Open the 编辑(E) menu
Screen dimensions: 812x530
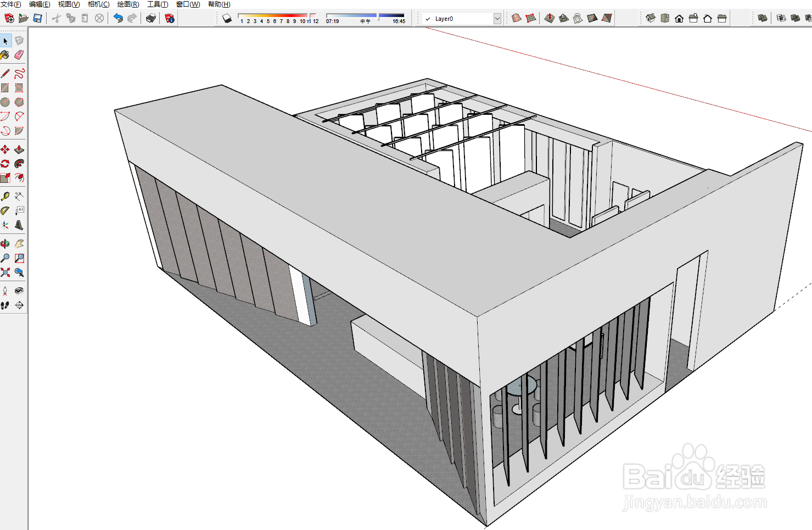coord(40,4)
